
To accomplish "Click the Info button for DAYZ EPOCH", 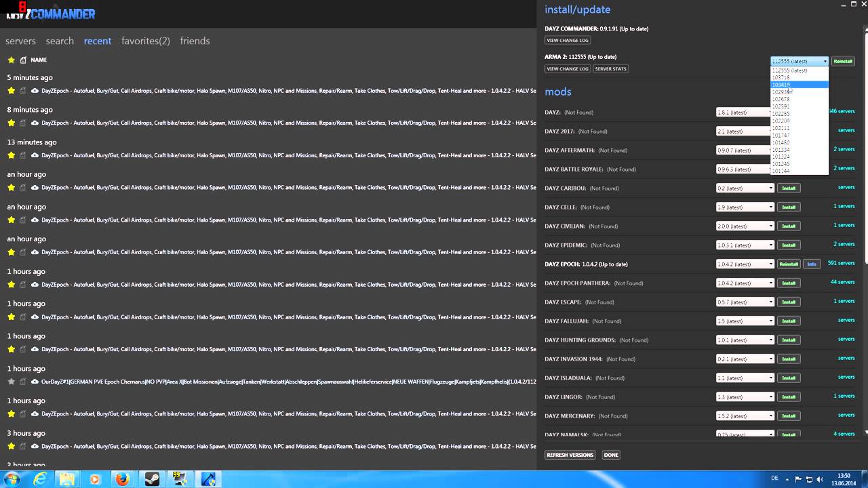I will point(812,264).
